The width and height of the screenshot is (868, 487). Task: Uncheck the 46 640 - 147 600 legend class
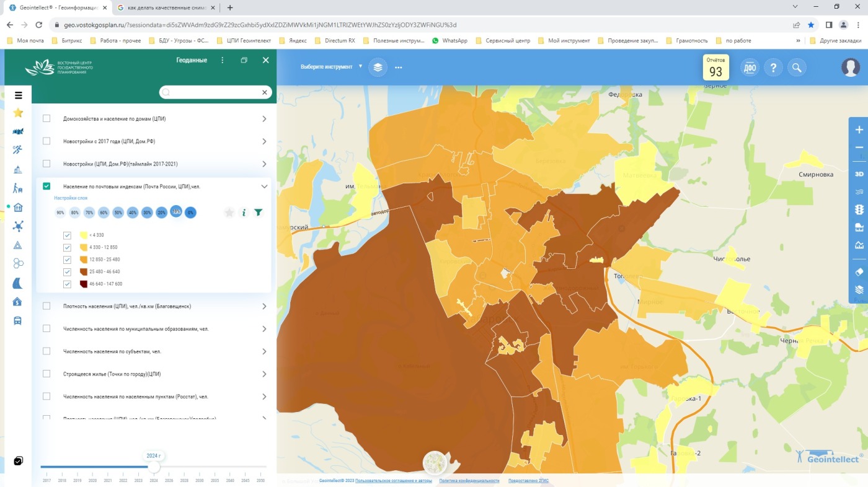point(68,284)
